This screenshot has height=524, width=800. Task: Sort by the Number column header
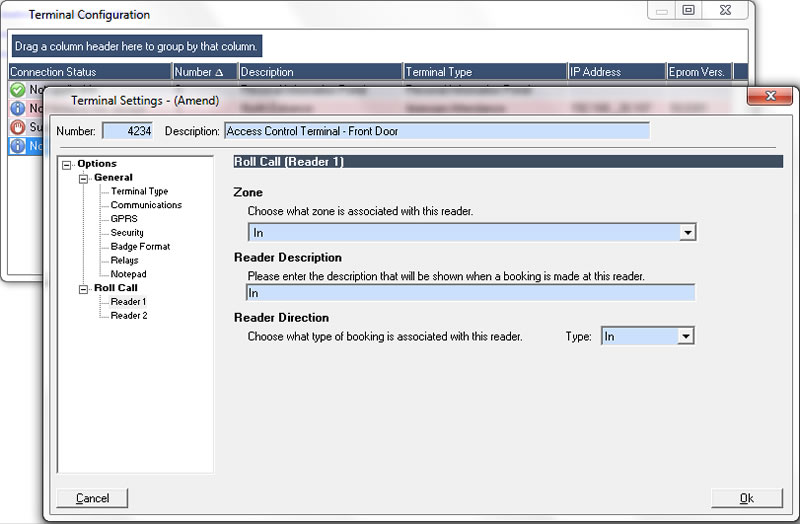pos(205,72)
